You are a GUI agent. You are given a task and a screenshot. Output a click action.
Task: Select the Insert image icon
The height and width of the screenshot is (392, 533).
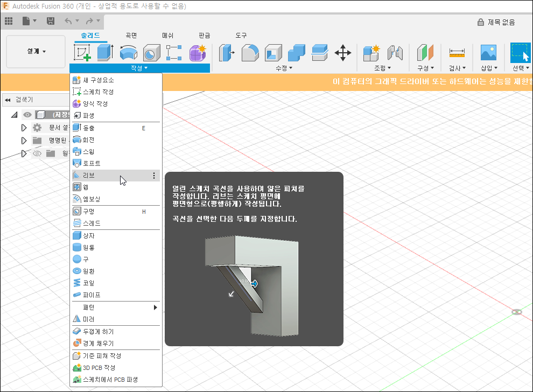pos(488,53)
